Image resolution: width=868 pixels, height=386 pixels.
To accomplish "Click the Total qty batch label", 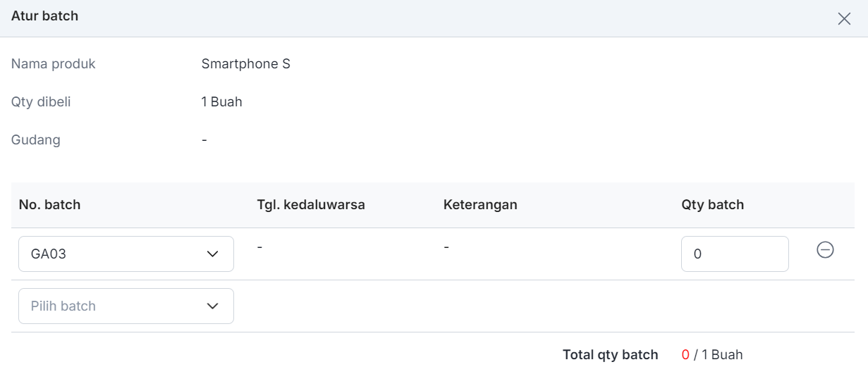I will click(610, 354).
